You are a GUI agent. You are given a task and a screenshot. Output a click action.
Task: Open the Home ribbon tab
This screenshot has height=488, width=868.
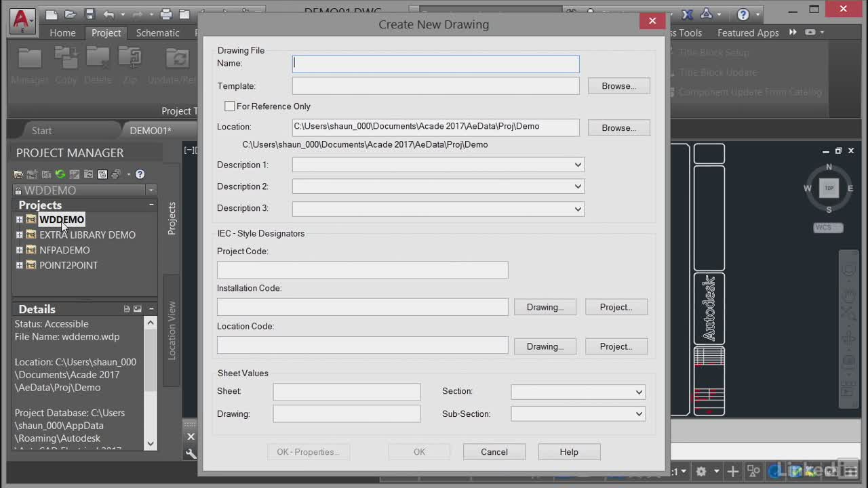[62, 33]
